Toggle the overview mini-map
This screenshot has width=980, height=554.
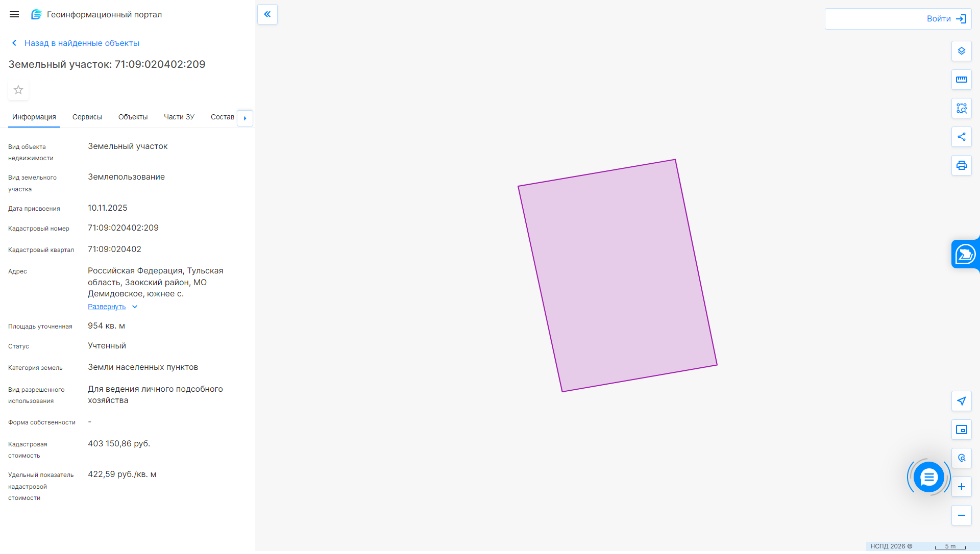[961, 430]
